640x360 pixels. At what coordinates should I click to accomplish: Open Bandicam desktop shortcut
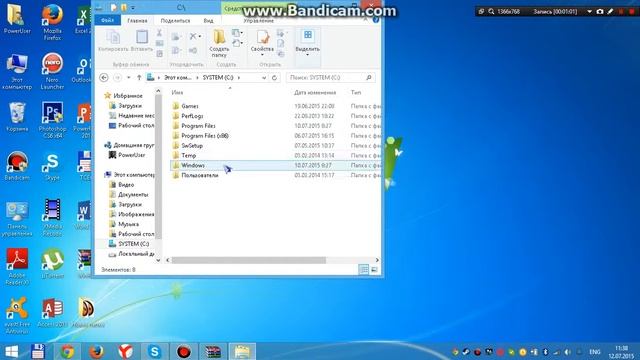[17, 167]
